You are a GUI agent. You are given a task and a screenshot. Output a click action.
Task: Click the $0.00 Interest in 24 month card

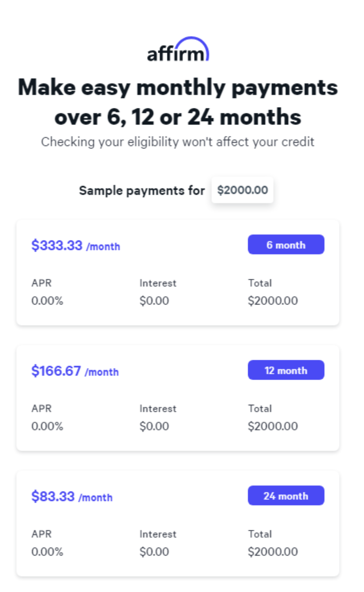pyautogui.click(x=154, y=551)
